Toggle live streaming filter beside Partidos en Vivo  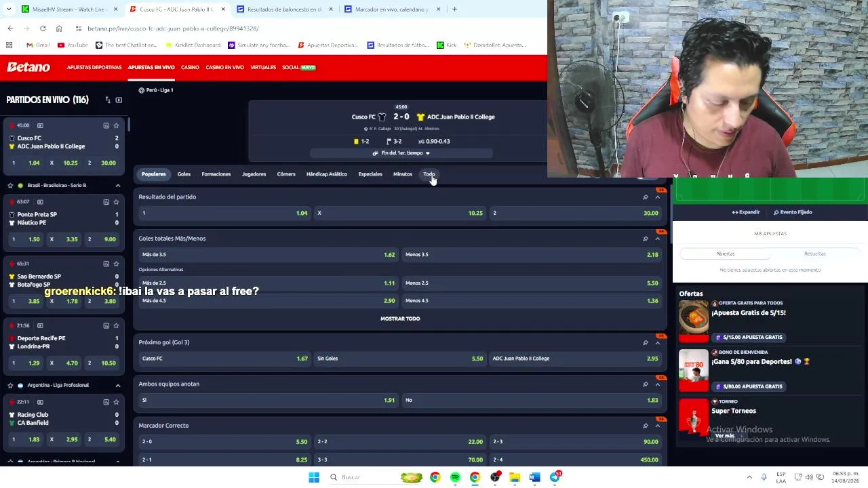tap(119, 100)
